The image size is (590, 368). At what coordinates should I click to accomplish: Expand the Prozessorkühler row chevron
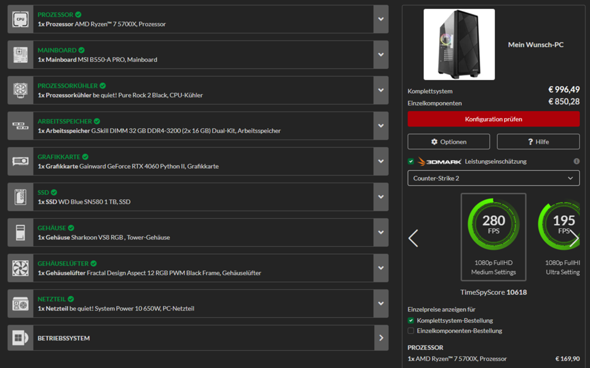point(381,90)
